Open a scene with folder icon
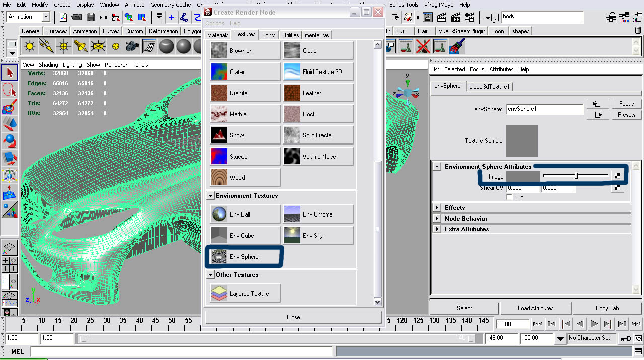The height and width of the screenshot is (360, 644). pos(77,17)
